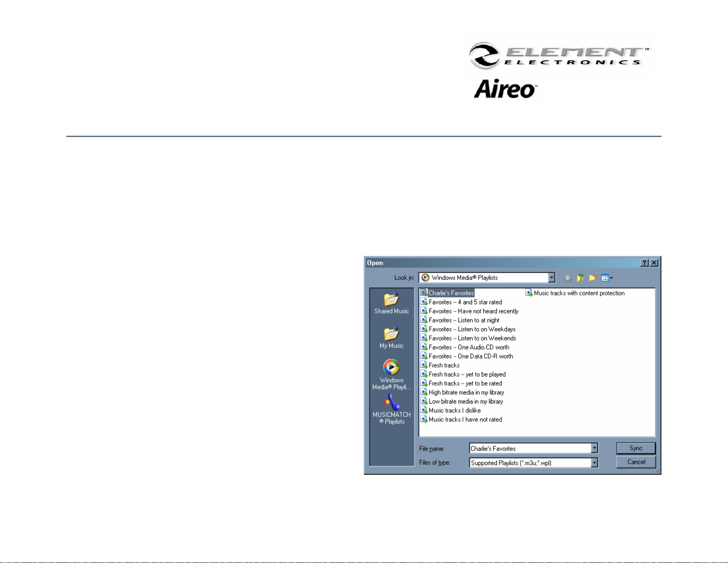
Task: Expand the File name dropdown arrow
Action: [594, 448]
